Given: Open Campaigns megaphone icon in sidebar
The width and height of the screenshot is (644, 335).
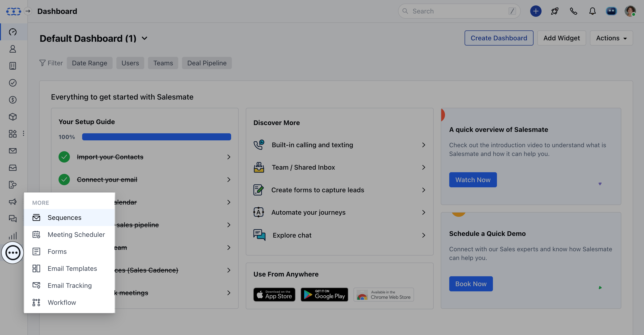Looking at the screenshot, I should [x=13, y=202].
